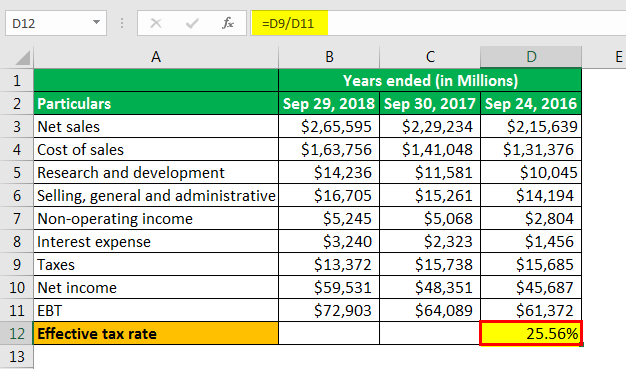Select the cell with $2,323
Image resolution: width=626 pixels, height=369 pixels.
430,242
